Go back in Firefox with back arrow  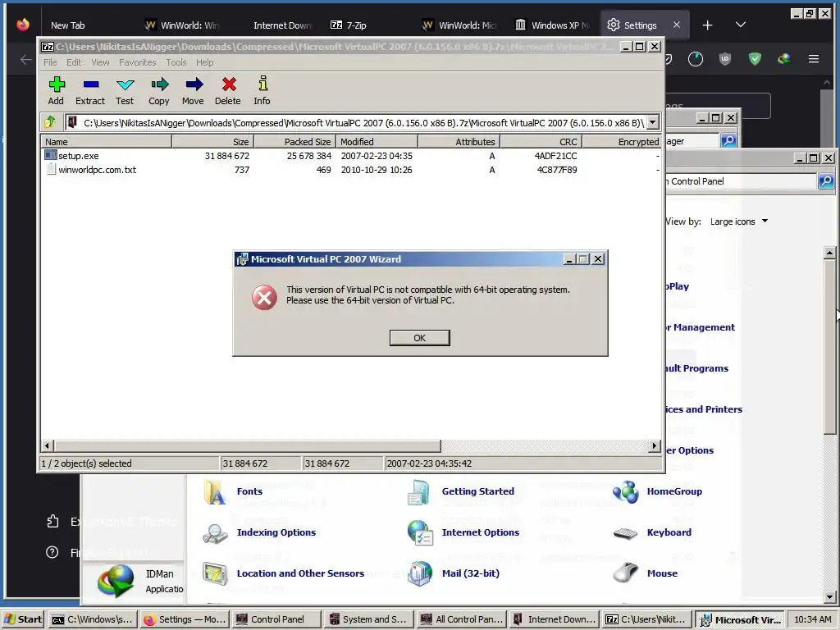25,59
